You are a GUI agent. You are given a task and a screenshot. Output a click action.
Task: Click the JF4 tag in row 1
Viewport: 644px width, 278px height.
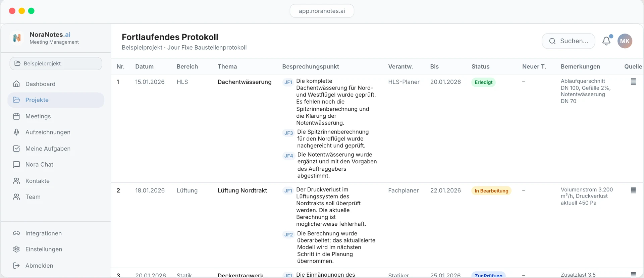pos(288,156)
